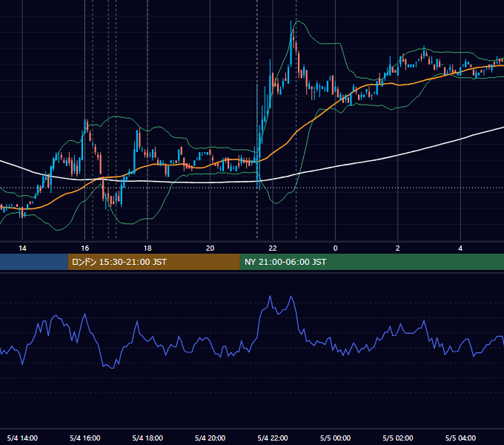Click the 5/5 02:00 time label
Screen dimensions: 504x445
click(x=398, y=438)
